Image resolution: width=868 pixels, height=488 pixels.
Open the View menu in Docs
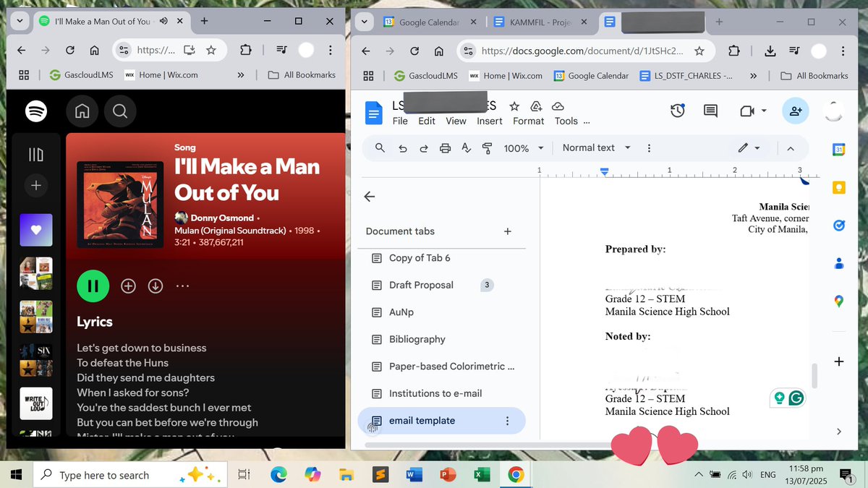point(456,121)
